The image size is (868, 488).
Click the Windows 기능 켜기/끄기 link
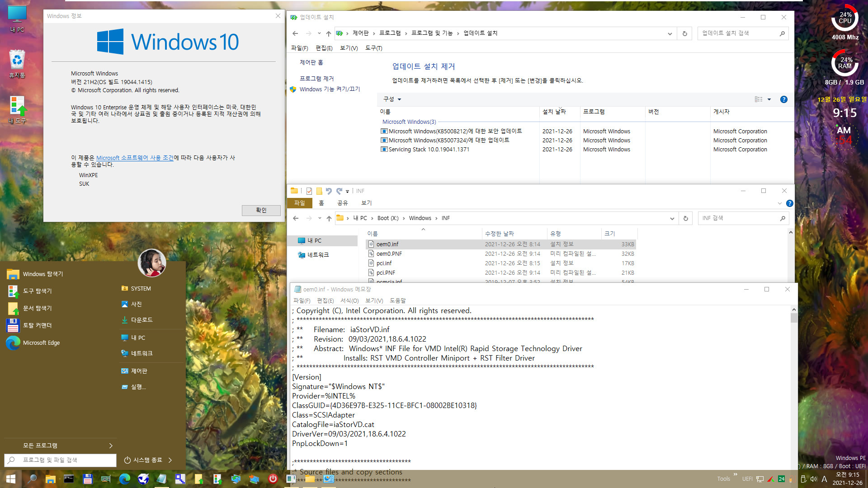click(x=330, y=89)
